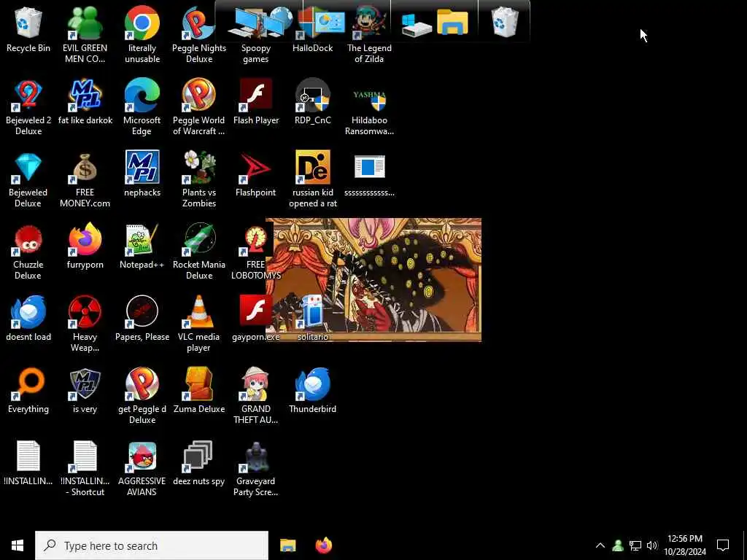This screenshot has height=560, width=747.
Task: Open the Windows Start menu
Action: [18, 545]
